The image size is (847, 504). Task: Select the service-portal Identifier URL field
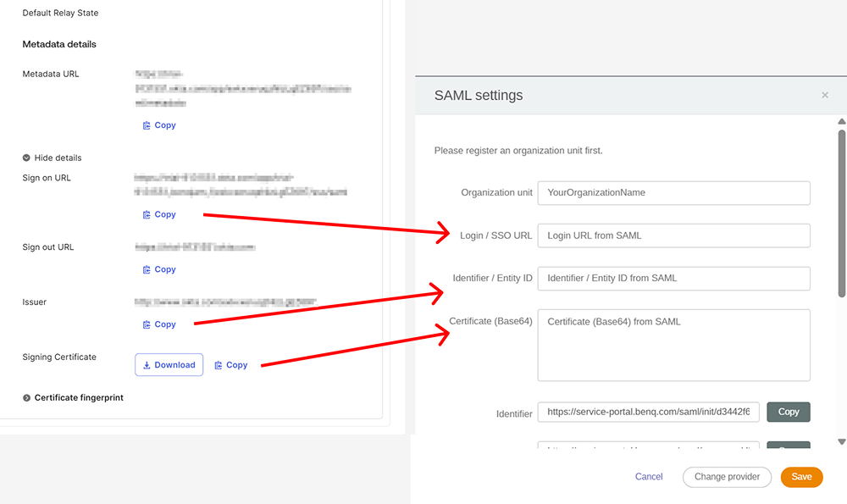click(x=648, y=412)
